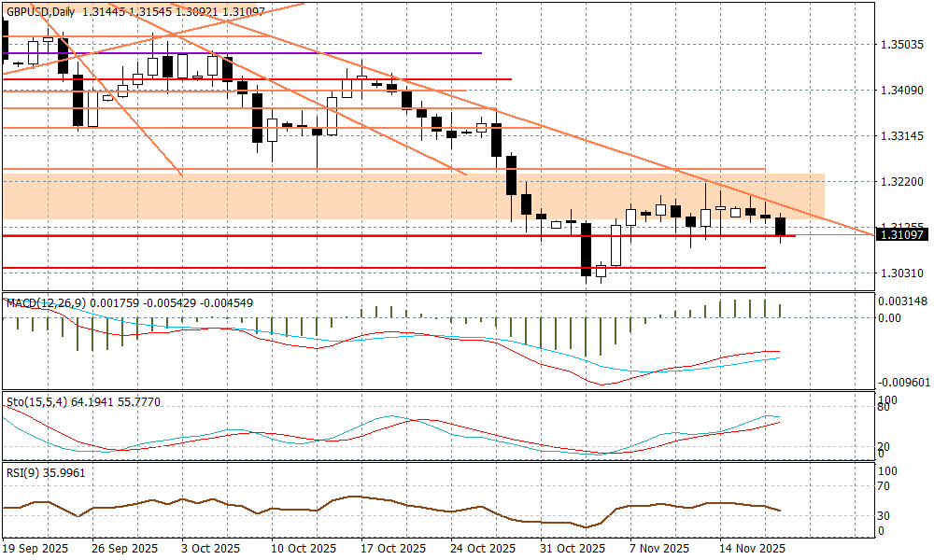
Task: Click the 31 Oct 2025 date label
Action: coord(570,548)
